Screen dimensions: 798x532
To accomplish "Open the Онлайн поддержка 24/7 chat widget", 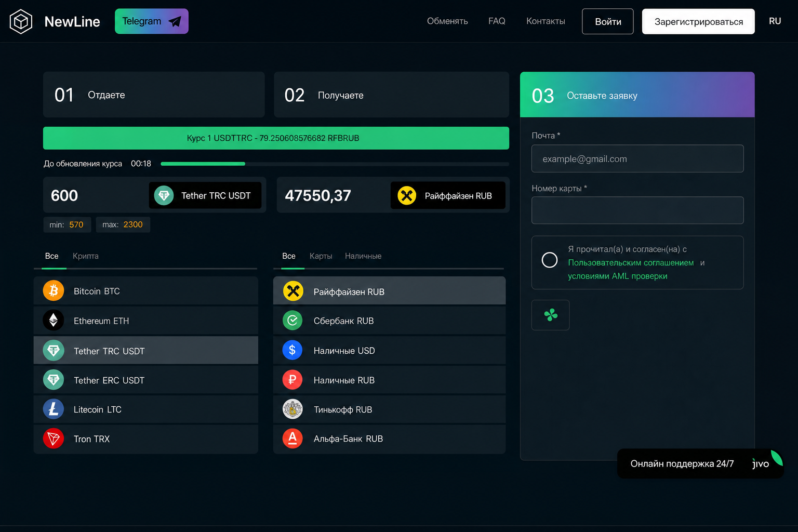I will [700, 463].
